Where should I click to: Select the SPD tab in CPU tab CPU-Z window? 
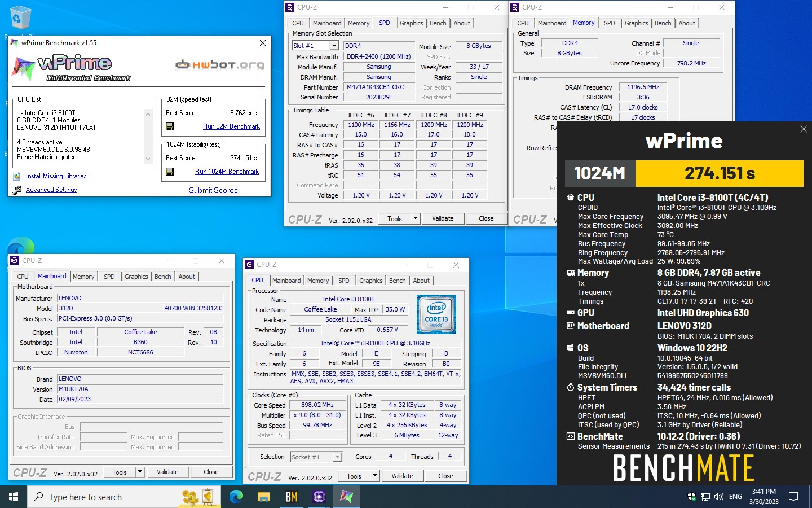click(x=344, y=281)
